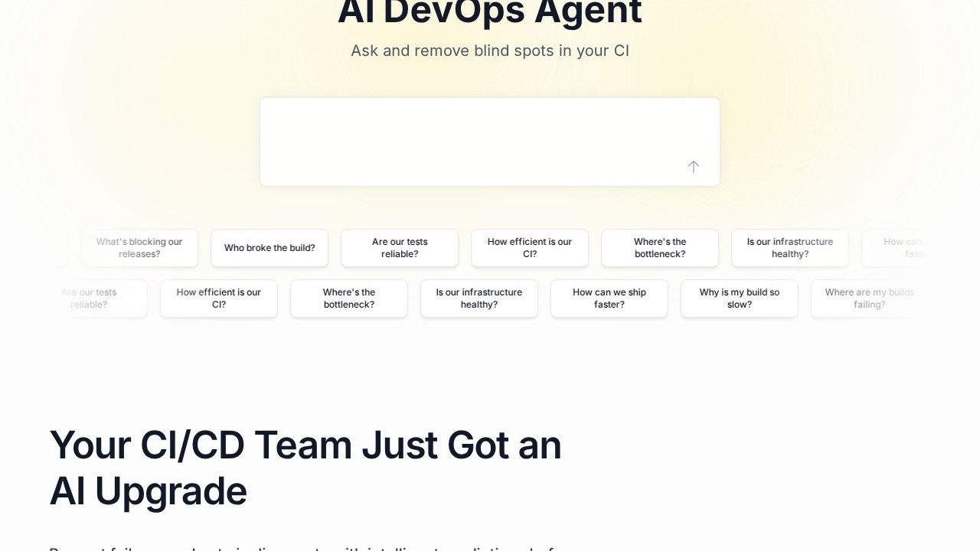Click inside the empty prompt text box

click(x=475, y=134)
